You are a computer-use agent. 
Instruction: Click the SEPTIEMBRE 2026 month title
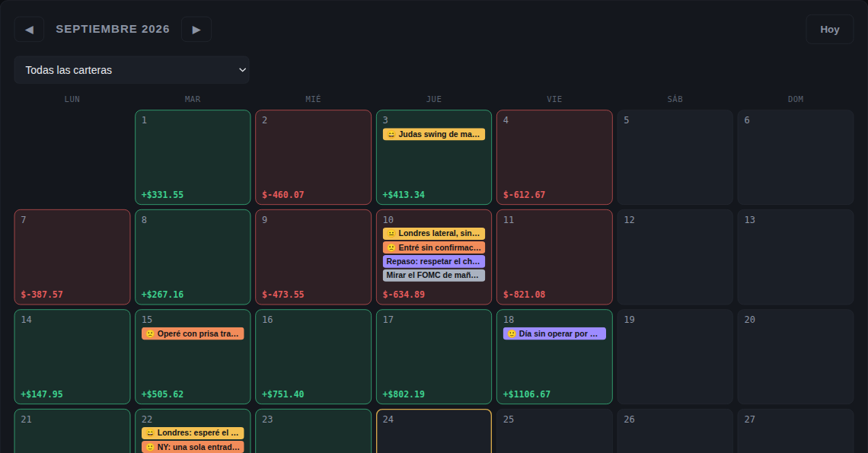coord(113,30)
